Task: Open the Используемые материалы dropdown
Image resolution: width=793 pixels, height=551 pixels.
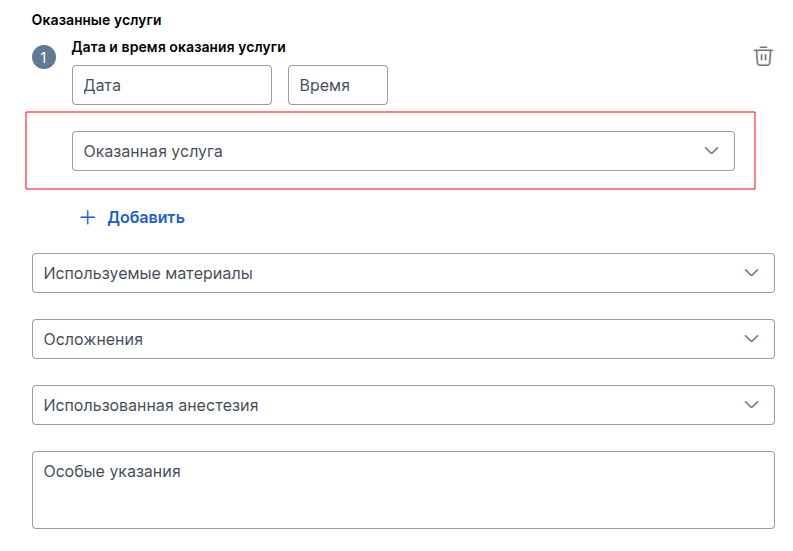Action: tap(403, 273)
